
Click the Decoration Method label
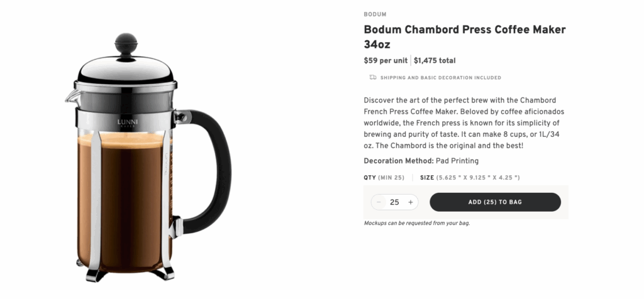pos(399,161)
